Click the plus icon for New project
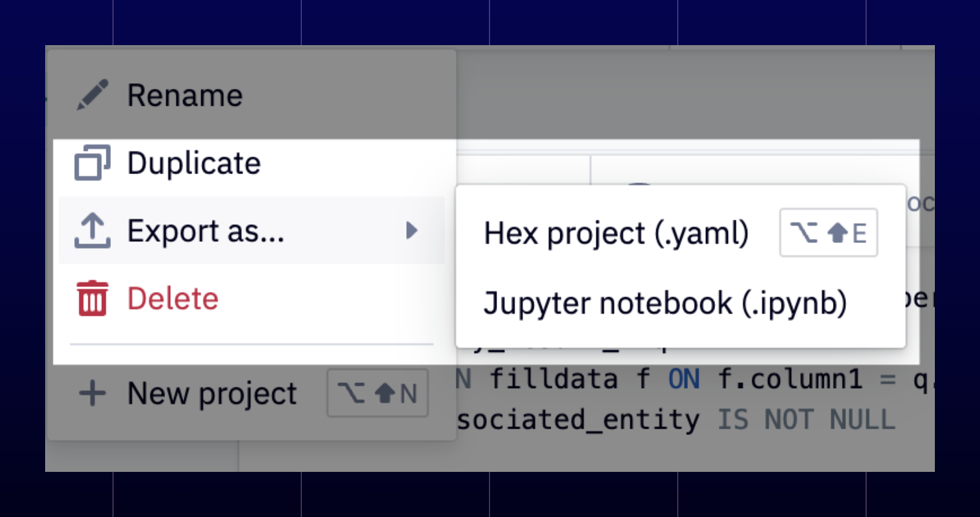Screen dimensions: 980x517 click(x=92, y=393)
